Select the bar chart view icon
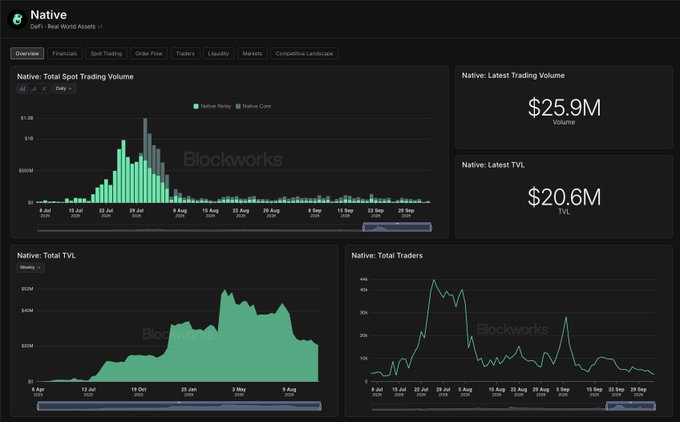680x422 pixels. click(x=22, y=88)
